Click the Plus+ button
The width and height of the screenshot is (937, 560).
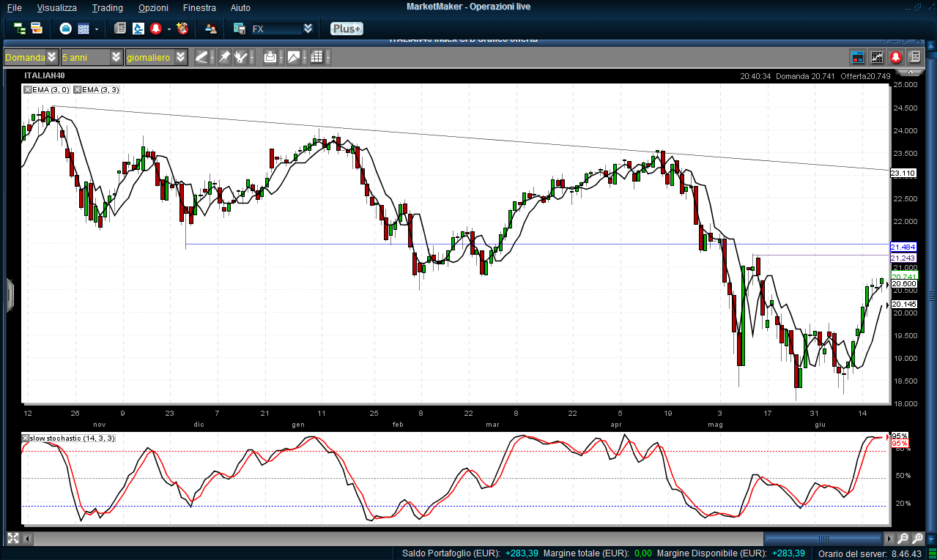click(x=346, y=29)
